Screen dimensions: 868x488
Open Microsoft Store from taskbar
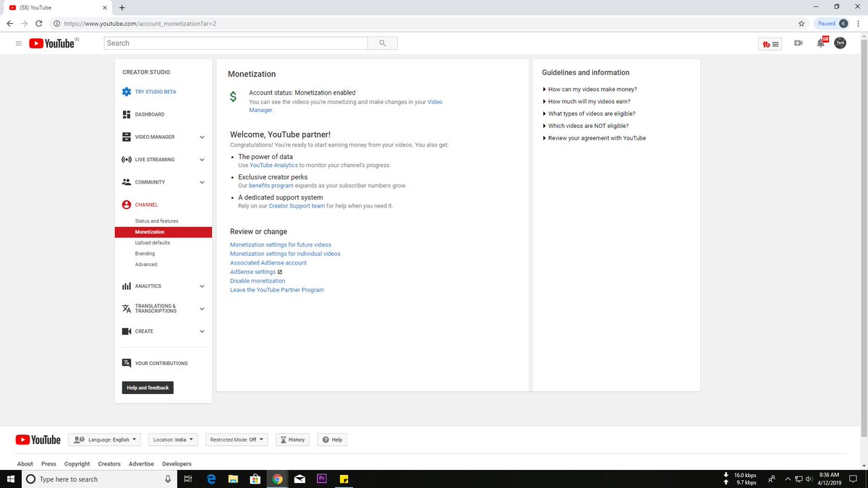click(255, 479)
